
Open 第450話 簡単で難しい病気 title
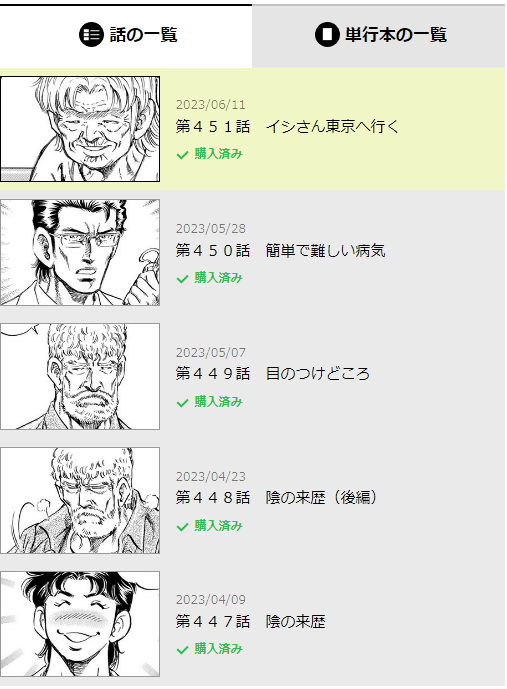(x=280, y=250)
